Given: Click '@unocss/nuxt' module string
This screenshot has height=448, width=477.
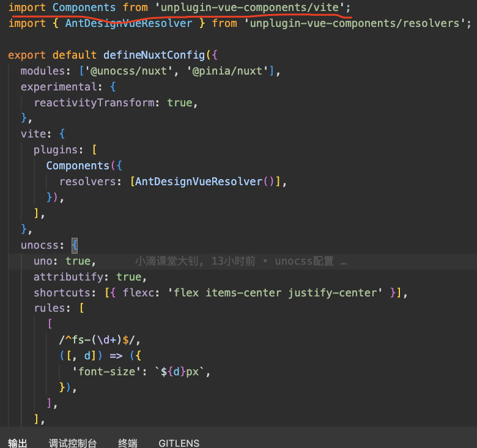Looking at the screenshot, I should [x=129, y=71].
